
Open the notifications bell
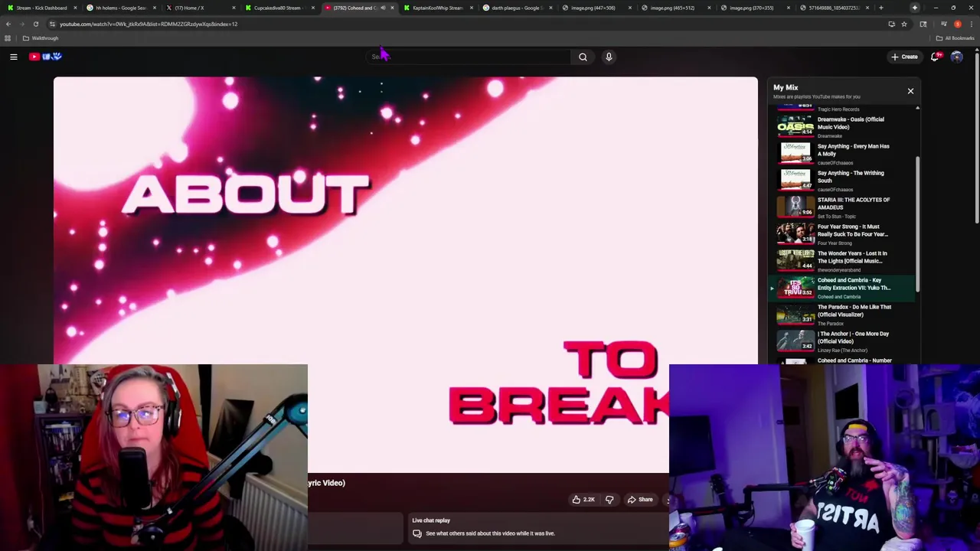click(935, 57)
